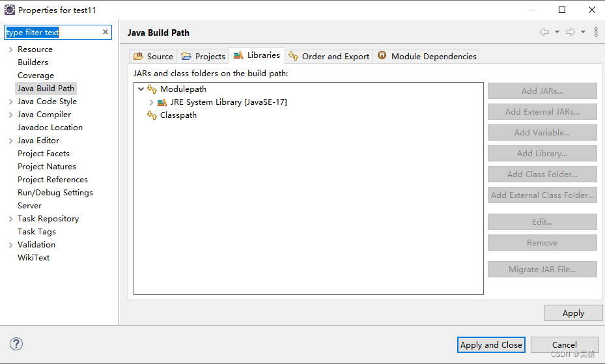This screenshot has width=605, height=364.
Task: Click the JRE System Library icon
Action: pos(162,102)
